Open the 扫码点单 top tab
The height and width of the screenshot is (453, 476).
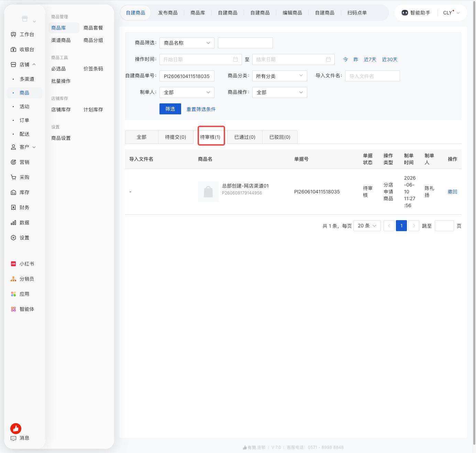pyautogui.click(x=357, y=13)
